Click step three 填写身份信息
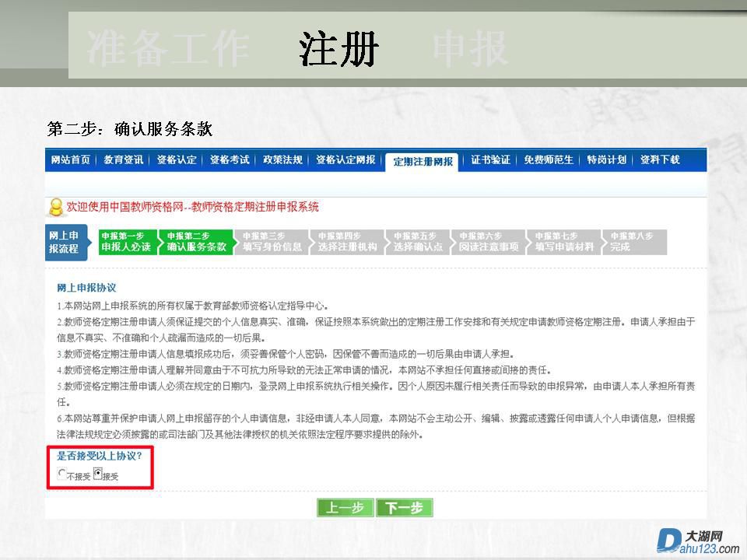The image size is (747, 560). pos(272,242)
